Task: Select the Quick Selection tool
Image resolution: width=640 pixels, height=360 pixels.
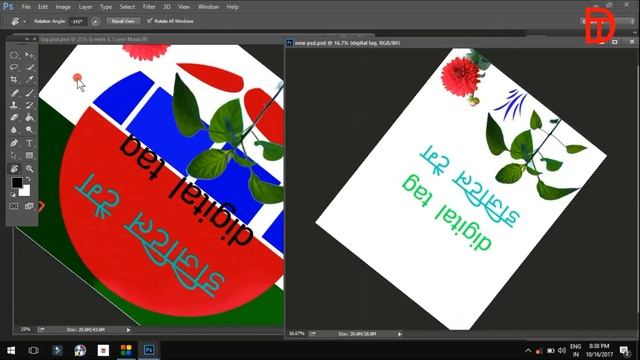Action: coord(29,67)
